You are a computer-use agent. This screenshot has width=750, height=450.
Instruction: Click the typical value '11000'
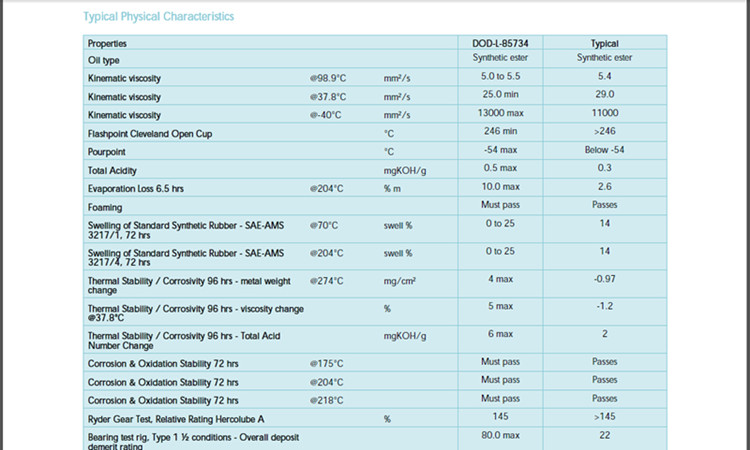point(605,113)
